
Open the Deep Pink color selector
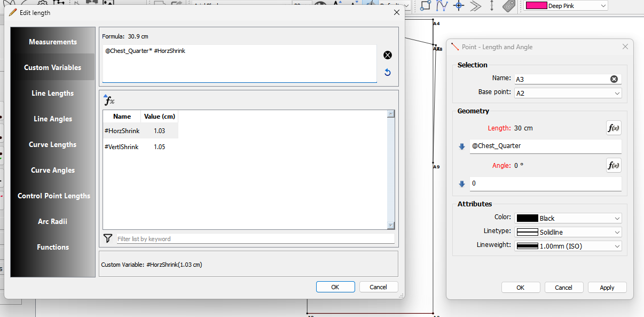coord(566,6)
